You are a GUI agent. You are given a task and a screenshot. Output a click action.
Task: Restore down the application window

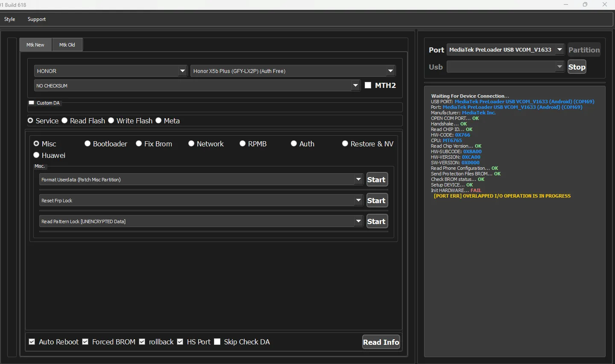(585, 5)
